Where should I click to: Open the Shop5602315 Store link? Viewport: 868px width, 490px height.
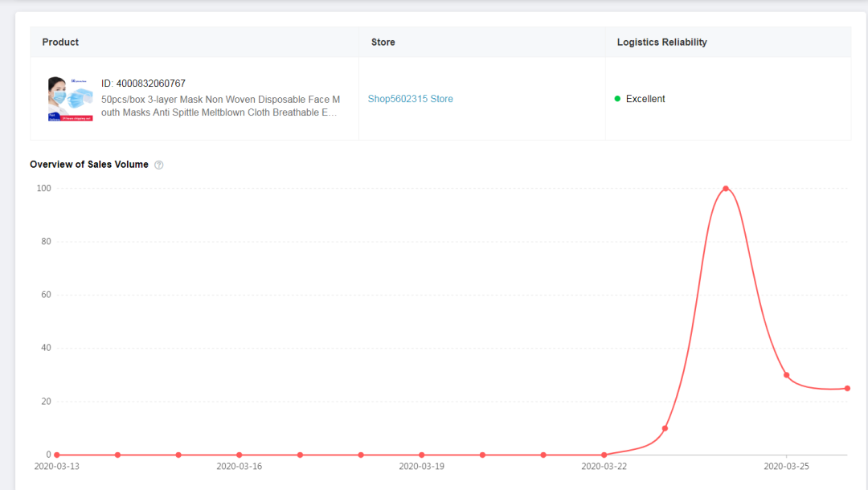coord(410,99)
